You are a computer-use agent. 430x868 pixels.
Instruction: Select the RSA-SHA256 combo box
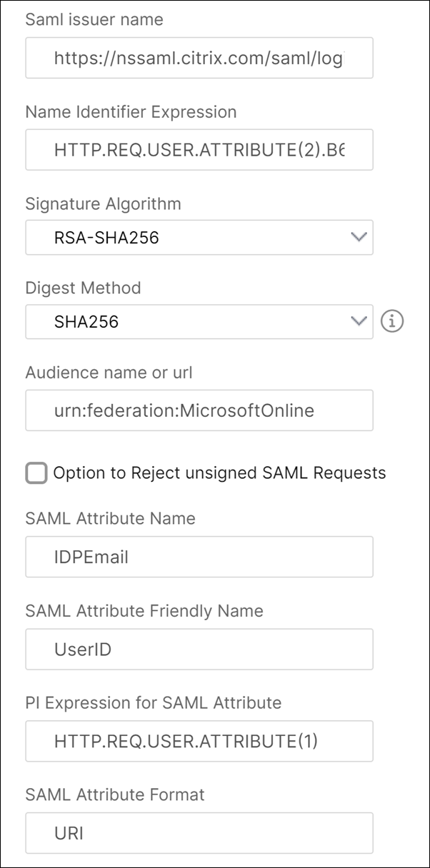pos(199,238)
